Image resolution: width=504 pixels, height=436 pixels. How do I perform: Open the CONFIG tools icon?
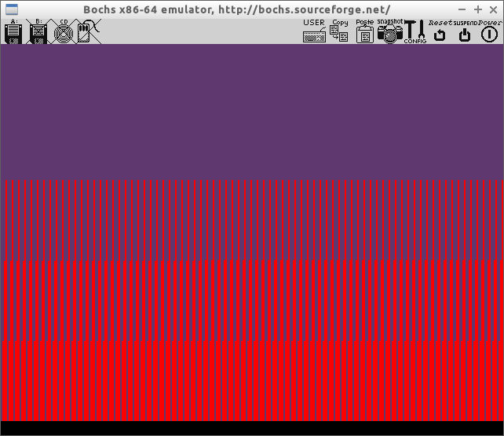tap(415, 31)
